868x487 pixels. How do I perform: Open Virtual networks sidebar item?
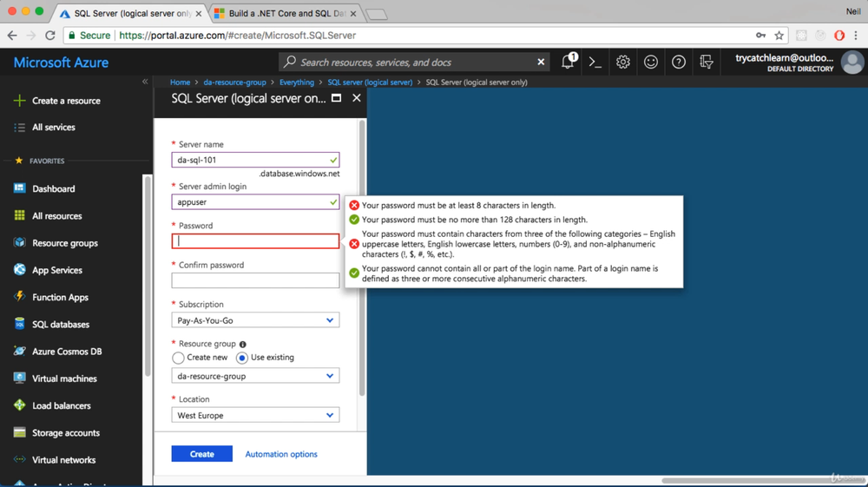63,460
